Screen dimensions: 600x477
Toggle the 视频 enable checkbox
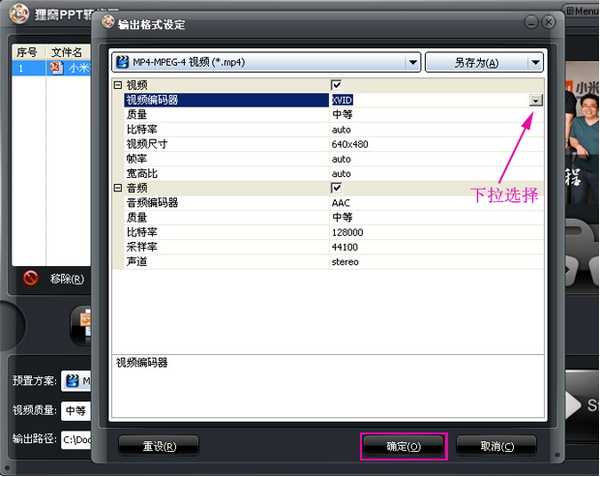tap(336, 86)
